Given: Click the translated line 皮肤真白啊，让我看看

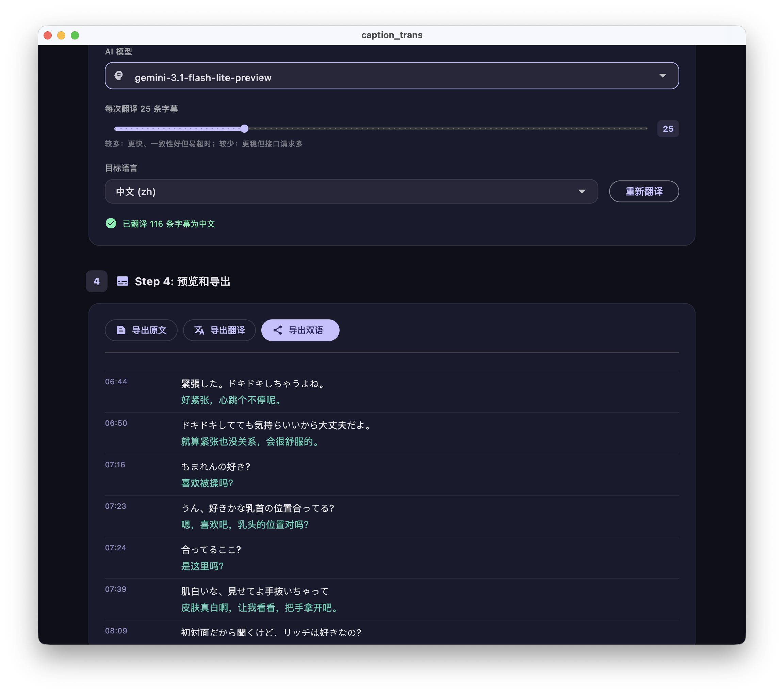Looking at the screenshot, I should [259, 608].
